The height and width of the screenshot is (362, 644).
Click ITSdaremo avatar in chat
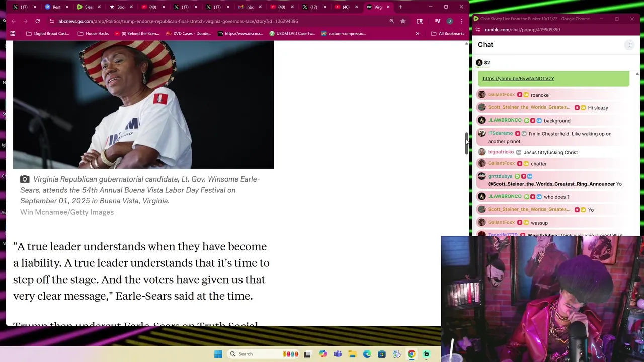[x=481, y=133]
